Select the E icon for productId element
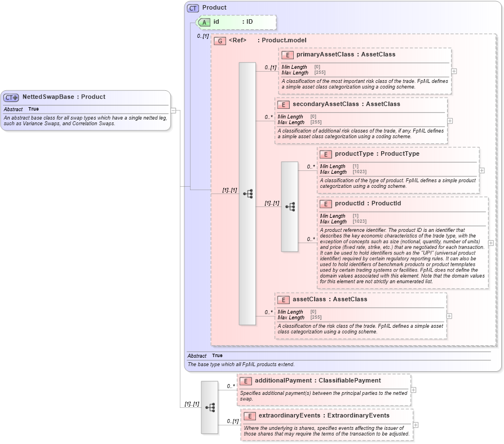This screenshot has width=504, height=444. [x=325, y=203]
